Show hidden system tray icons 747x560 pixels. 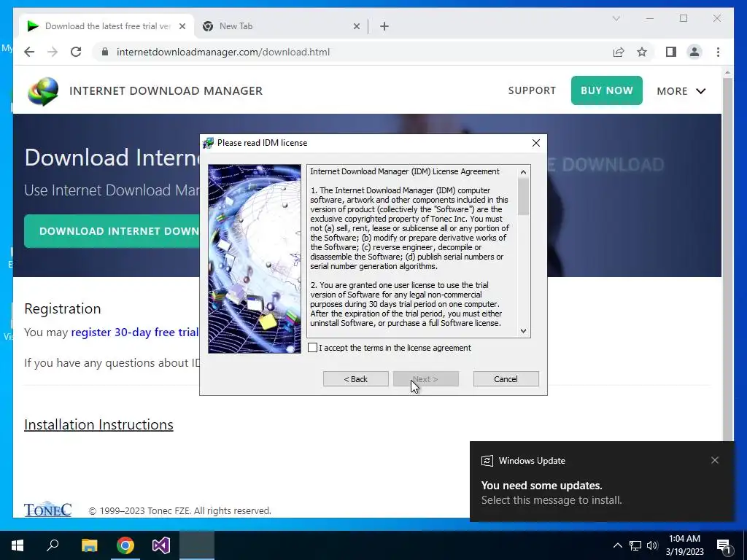coord(617,545)
